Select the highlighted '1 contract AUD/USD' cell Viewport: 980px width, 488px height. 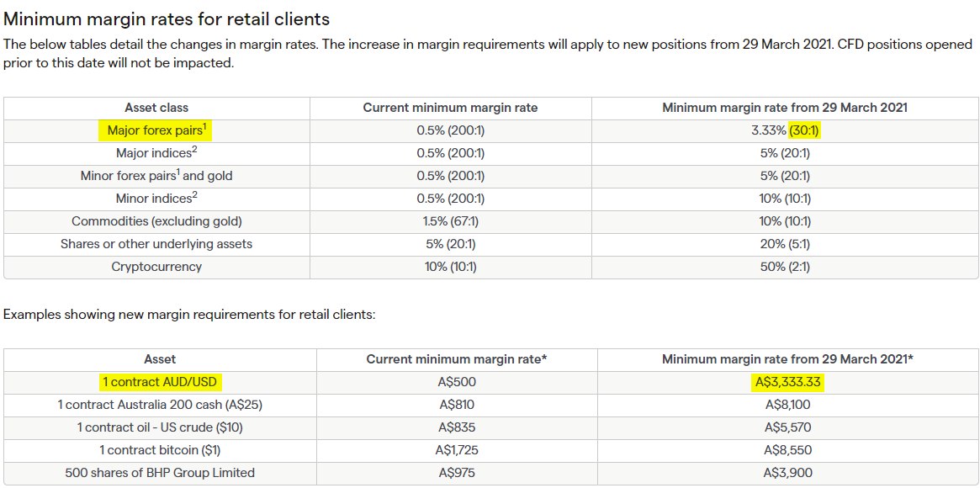coord(160,382)
